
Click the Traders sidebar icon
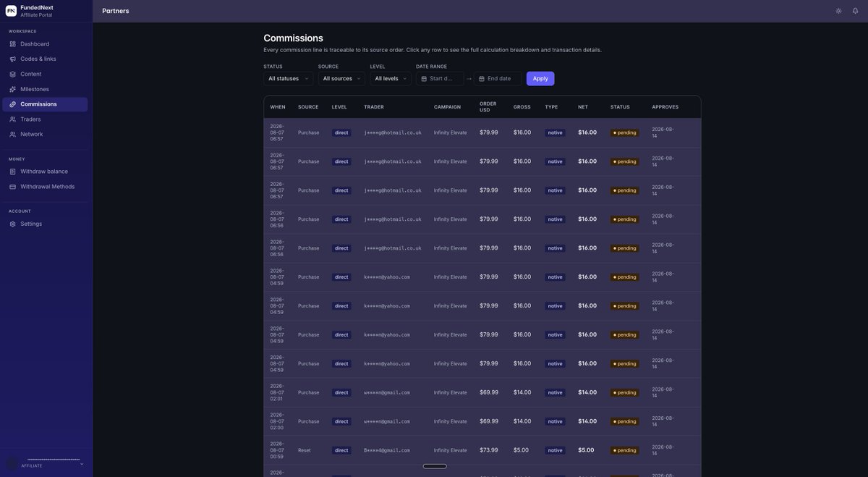coord(13,119)
